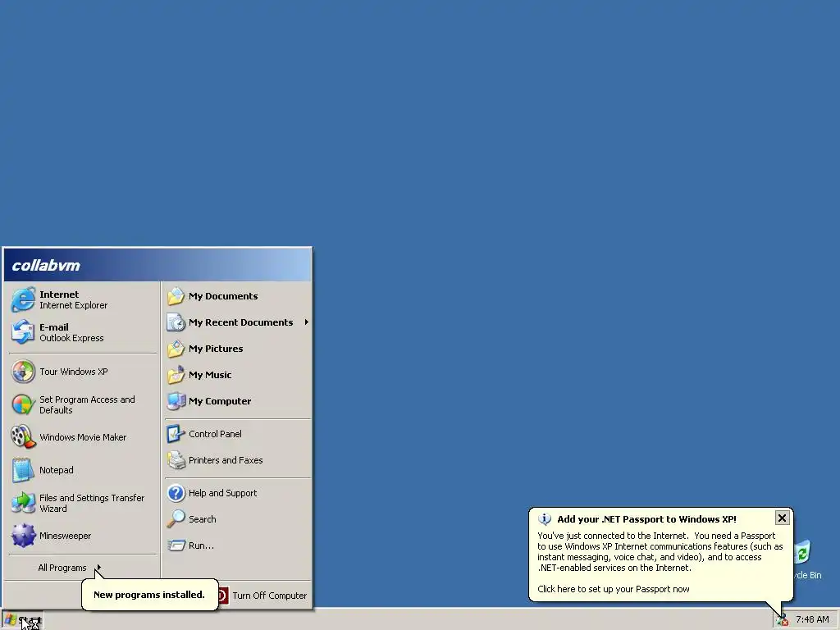Click the 7:48 AM clock
840x630 pixels.
pyautogui.click(x=812, y=619)
